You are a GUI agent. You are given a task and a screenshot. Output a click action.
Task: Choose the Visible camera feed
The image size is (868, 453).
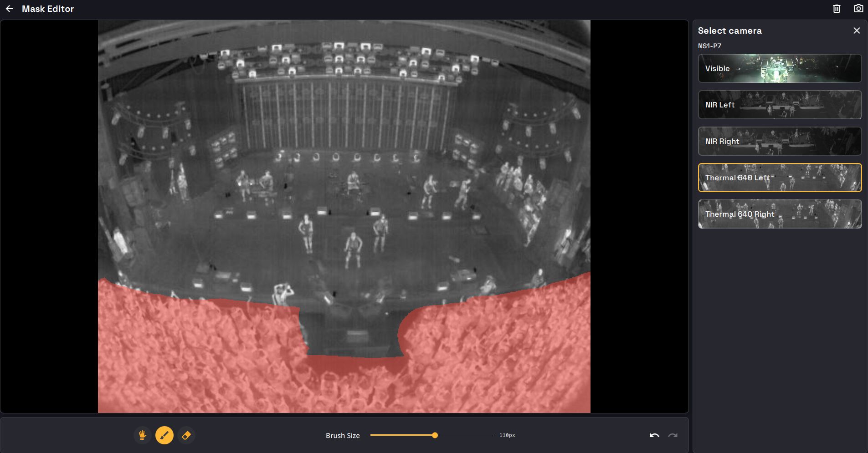[780, 68]
